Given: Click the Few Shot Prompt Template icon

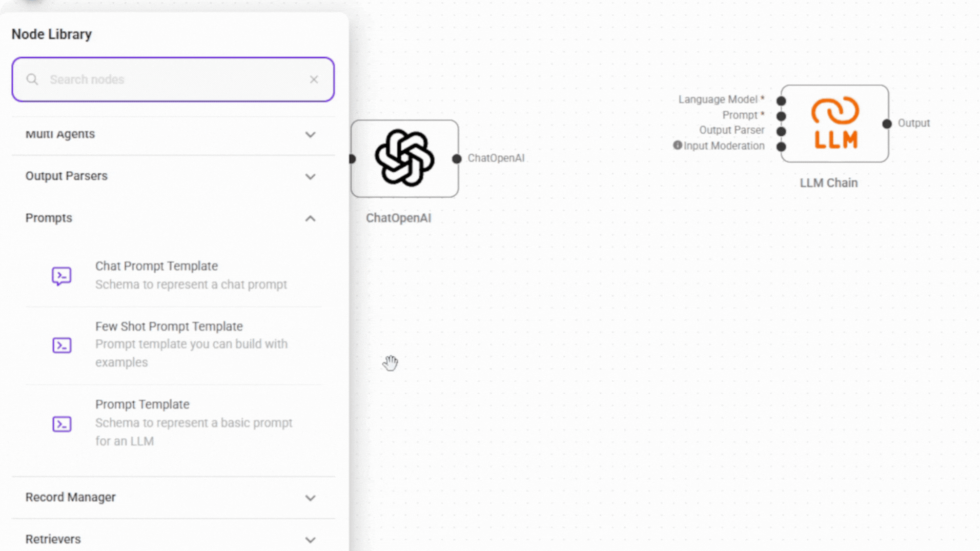Looking at the screenshot, I should [x=62, y=345].
